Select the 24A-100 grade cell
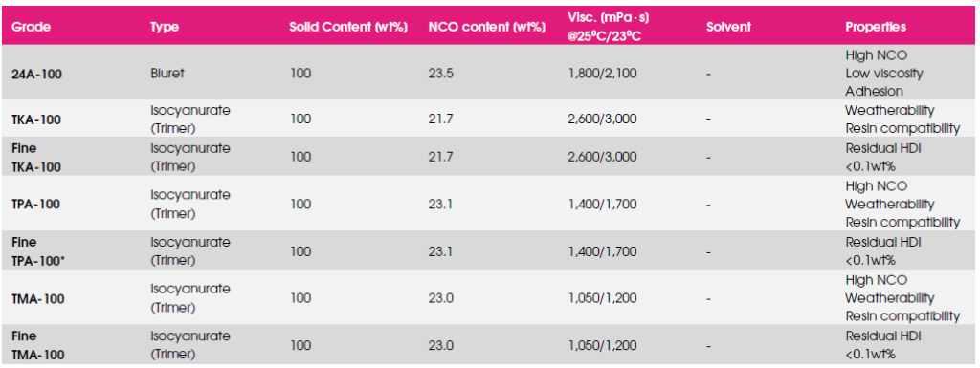The height and width of the screenshot is (368, 980). pyautogui.click(x=37, y=74)
